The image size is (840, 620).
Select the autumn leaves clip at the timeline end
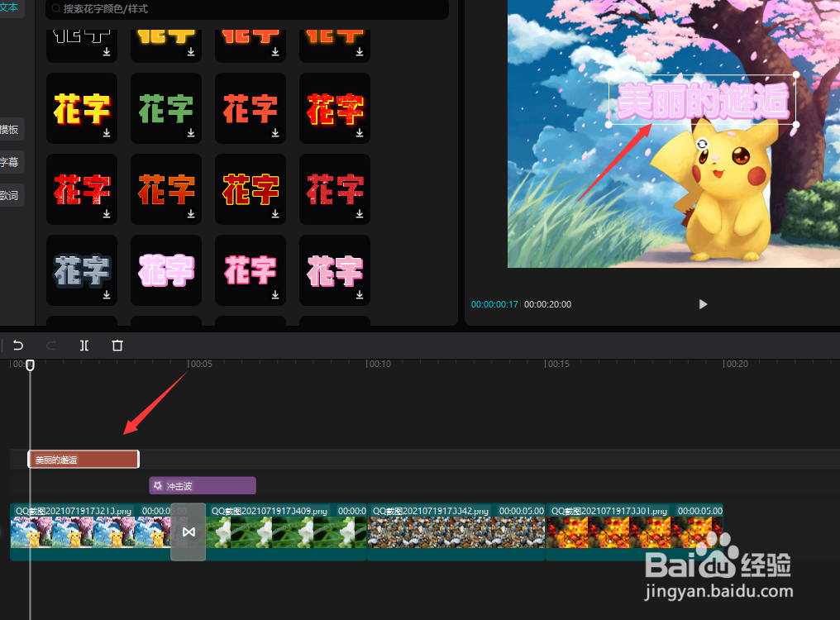point(634,532)
